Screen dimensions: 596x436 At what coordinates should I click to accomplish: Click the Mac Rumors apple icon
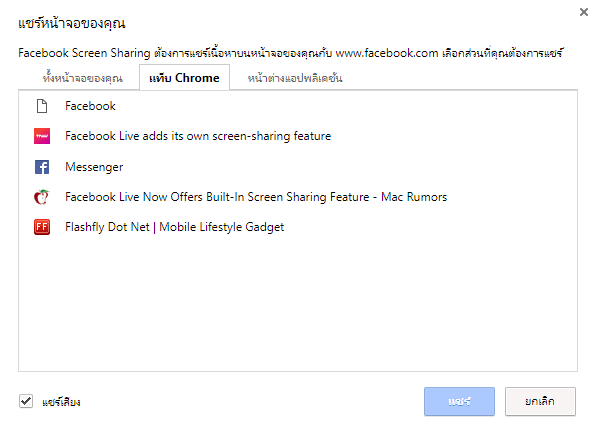tap(42, 197)
